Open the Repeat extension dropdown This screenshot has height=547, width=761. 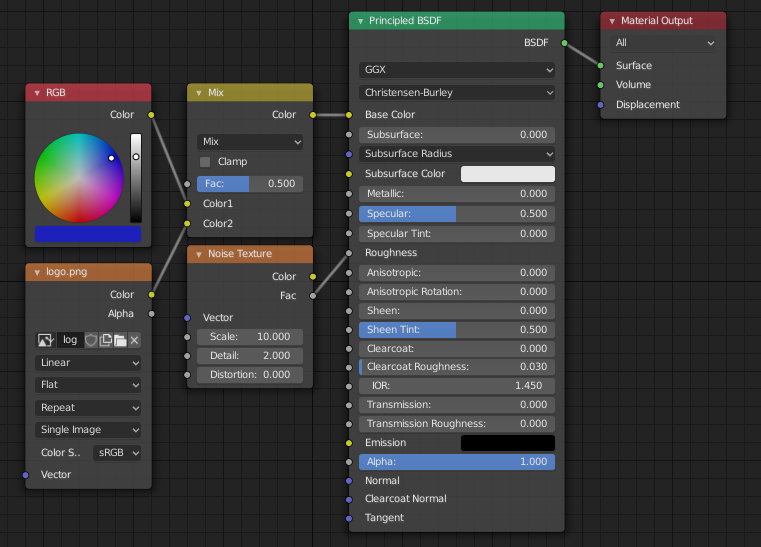pyautogui.click(x=88, y=408)
